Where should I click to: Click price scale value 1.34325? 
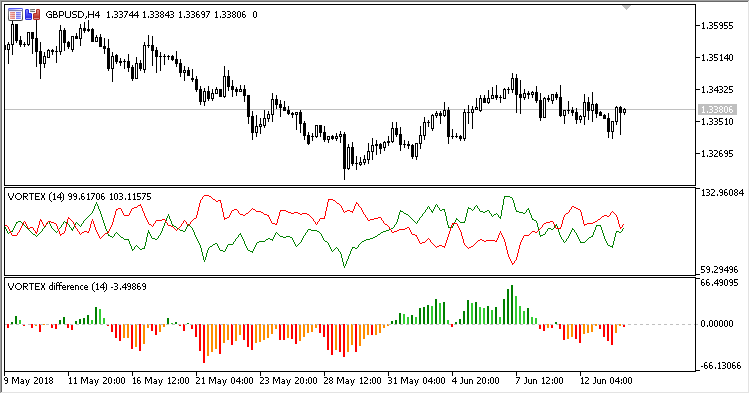[x=717, y=90]
